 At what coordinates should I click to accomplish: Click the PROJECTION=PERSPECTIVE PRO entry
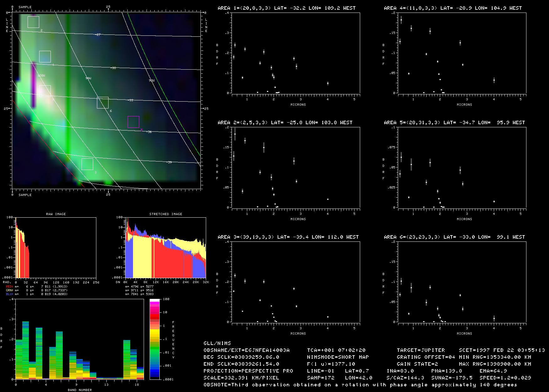(248, 371)
